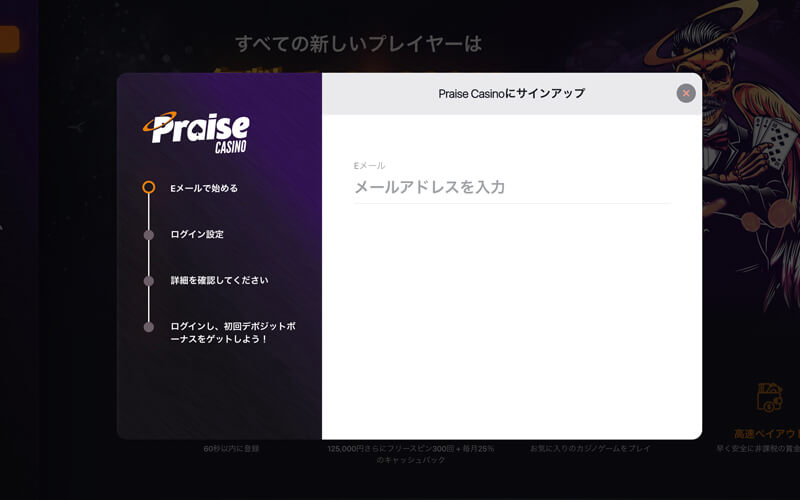This screenshot has height=500, width=800.
Task: Select the 'Eメールで始める' step
Action: [x=204, y=188]
